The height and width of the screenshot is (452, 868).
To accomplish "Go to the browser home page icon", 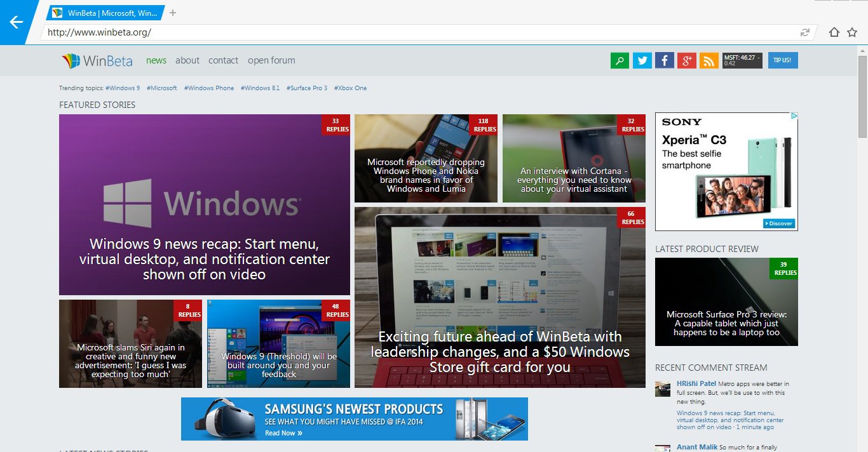I will [834, 32].
